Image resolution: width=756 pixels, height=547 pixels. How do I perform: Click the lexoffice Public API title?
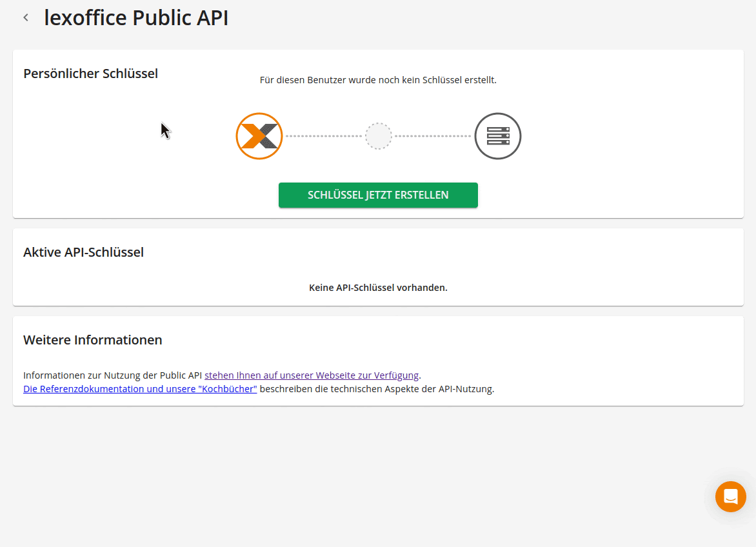[136, 18]
